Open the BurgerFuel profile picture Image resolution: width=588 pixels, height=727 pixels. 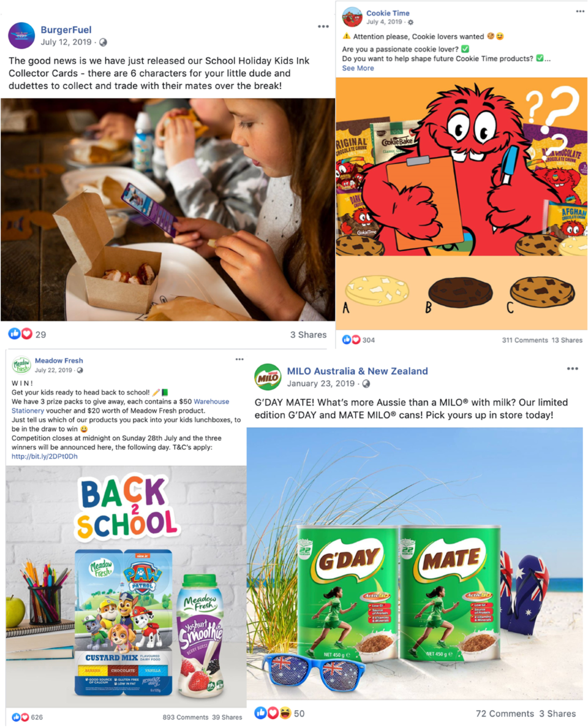click(x=22, y=36)
